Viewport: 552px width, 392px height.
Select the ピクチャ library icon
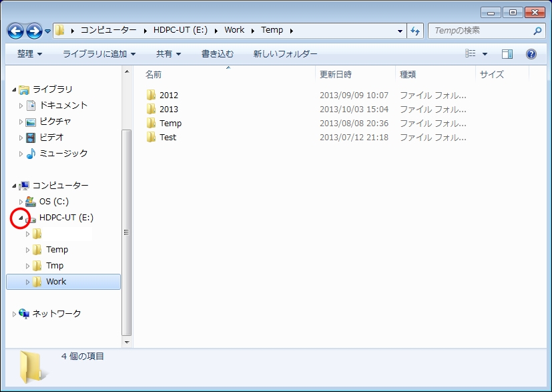click(x=31, y=122)
